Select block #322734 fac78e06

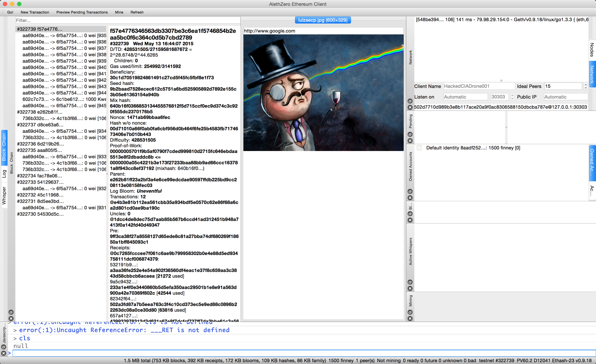61,176
